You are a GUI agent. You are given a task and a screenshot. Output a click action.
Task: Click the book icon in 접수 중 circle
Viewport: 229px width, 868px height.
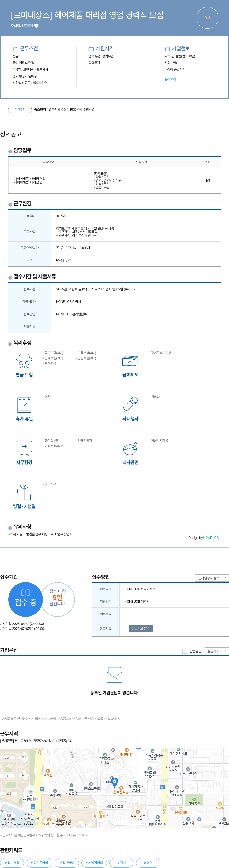click(26, 593)
